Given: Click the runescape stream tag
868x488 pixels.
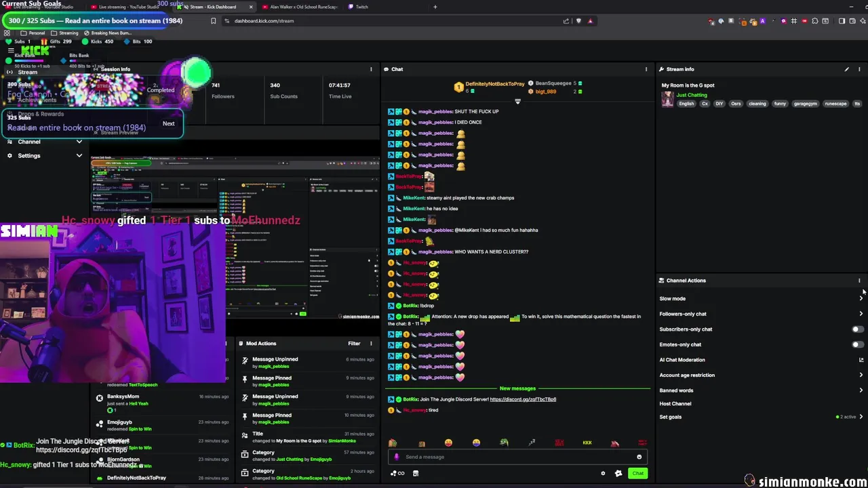Looking at the screenshot, I should [835, 104].
